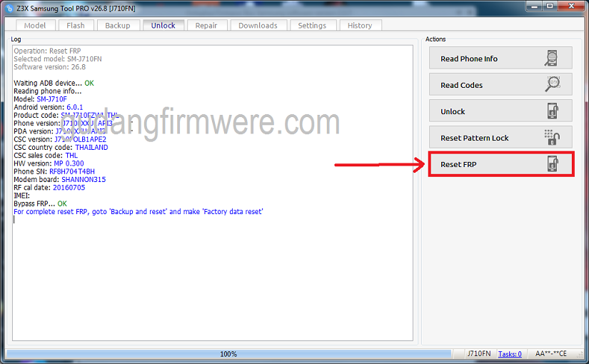This screenshot has width=589, height=364.
Task: Click the J710FN status bar entry
Action: pyautogui.click(x=479, y=353)
